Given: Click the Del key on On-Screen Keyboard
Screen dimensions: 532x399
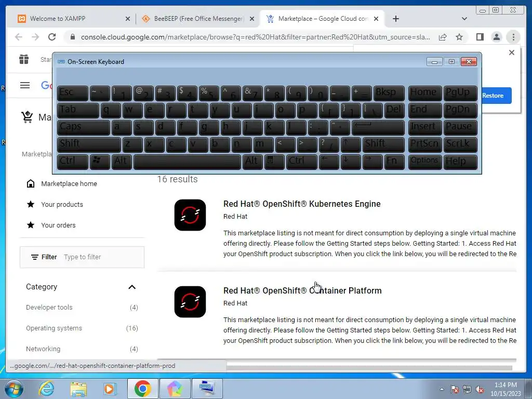Looking at the screenshot, I should [394, 110].
